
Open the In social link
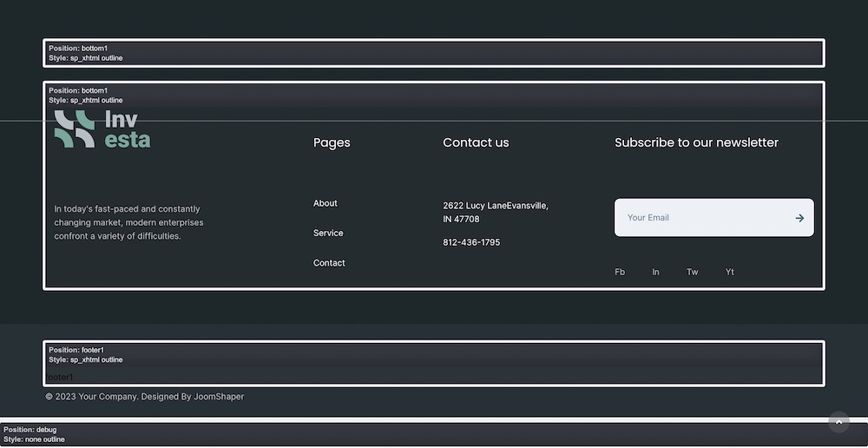click(x=655, y=273)
